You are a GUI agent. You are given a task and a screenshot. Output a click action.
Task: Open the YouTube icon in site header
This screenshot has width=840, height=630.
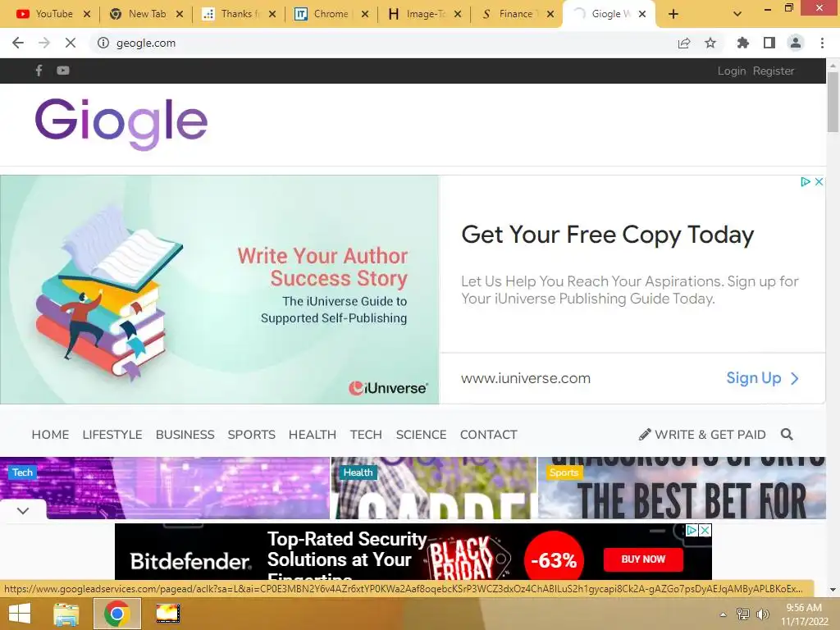(62, 71)
